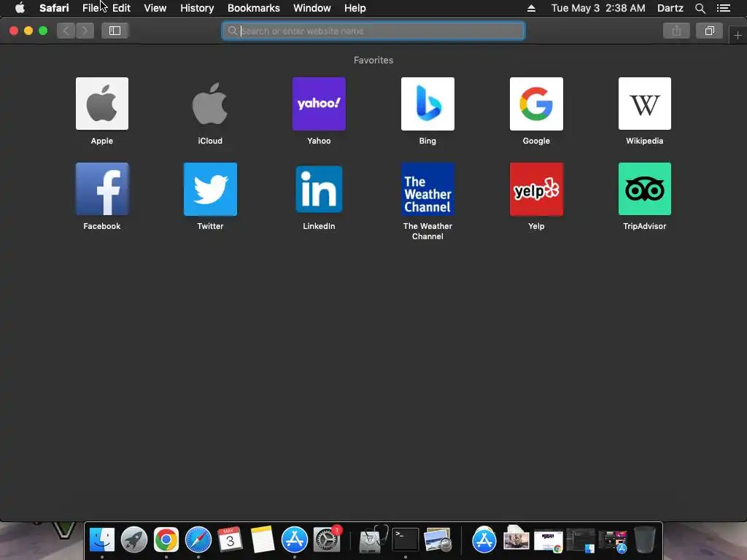Image resolution: width=747 pixels, height=560 pixels.
Task: Show the tab overview
Action: pos(709,31)
